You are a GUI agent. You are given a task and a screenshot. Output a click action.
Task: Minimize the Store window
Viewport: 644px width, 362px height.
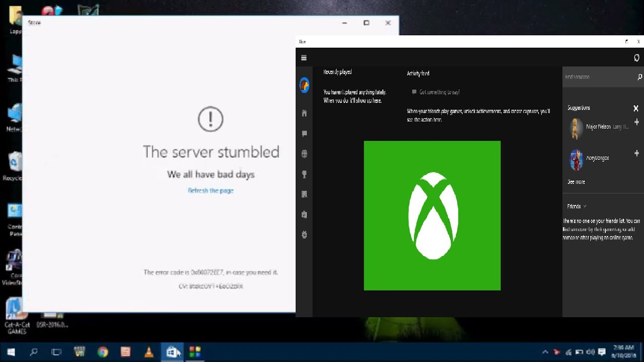[x=345, y=23]
